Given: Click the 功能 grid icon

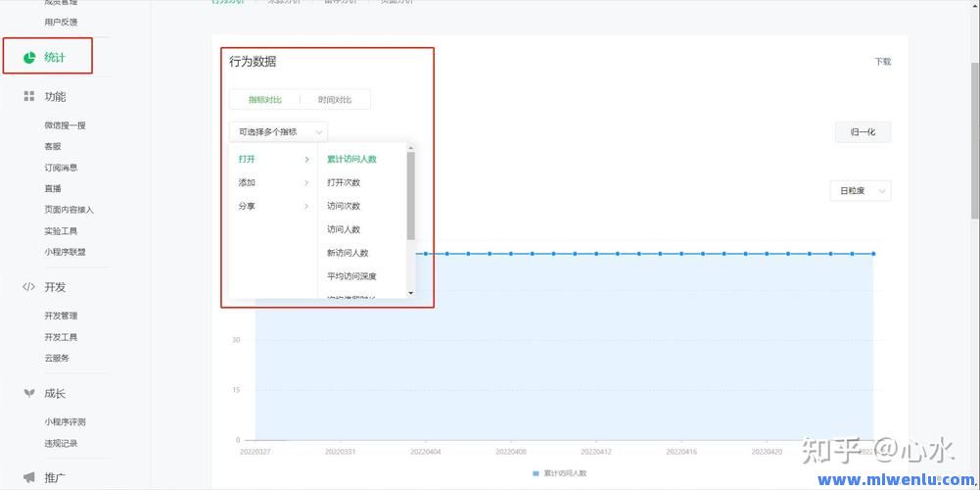Looking at the screenshot, I should click(x=28, y=96).
